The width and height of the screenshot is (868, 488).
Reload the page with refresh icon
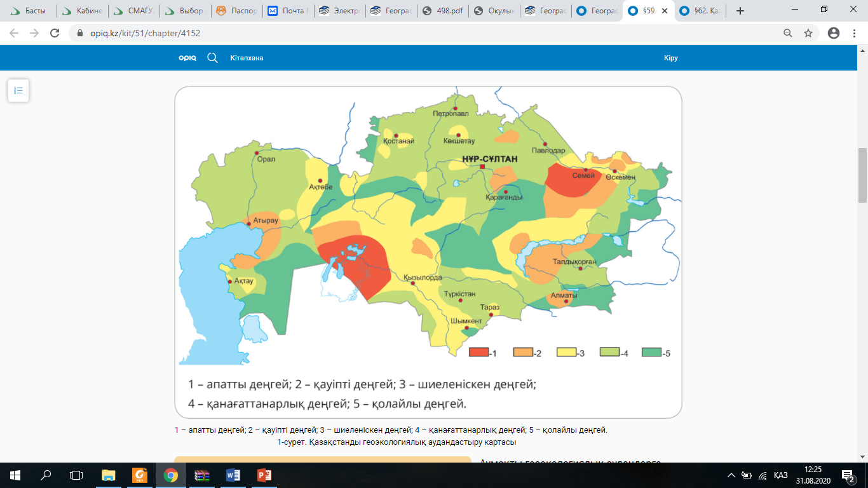tap(55, 33)
